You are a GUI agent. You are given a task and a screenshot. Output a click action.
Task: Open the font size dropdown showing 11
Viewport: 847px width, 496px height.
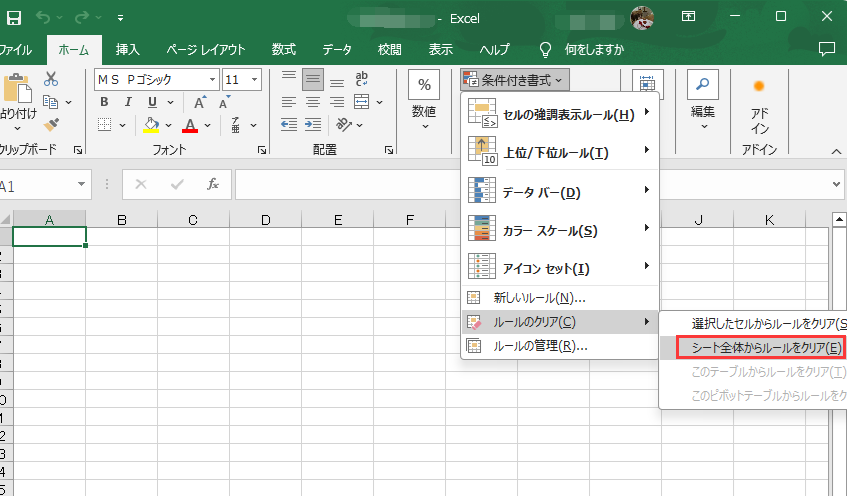point(255,79)
